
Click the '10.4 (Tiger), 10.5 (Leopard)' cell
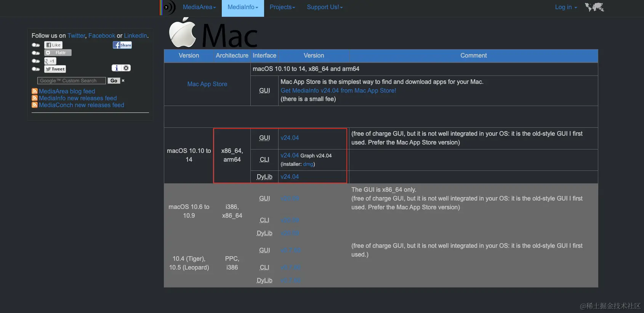[189, 263]
